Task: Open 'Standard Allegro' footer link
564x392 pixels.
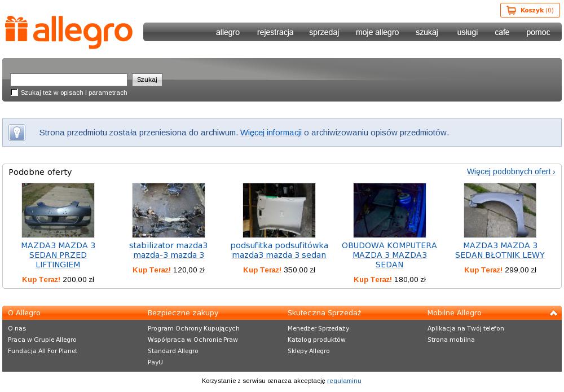Action: pos(173,351)
